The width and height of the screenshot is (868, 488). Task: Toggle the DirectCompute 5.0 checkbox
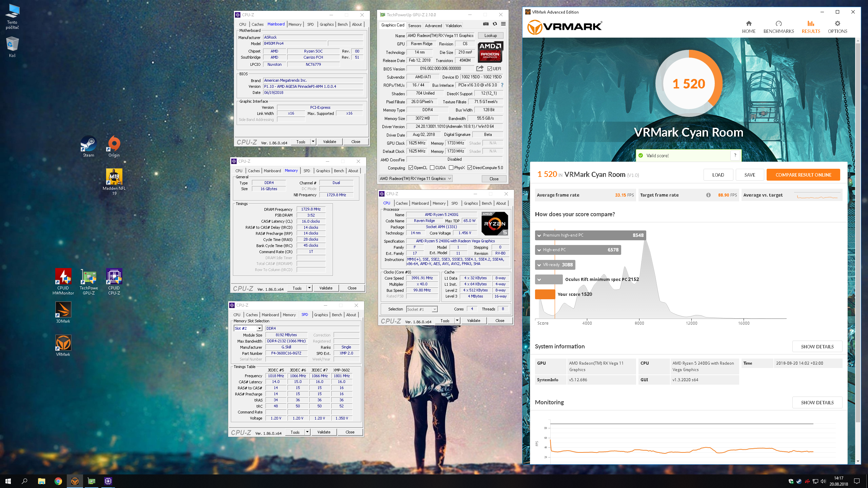[470, 168]
